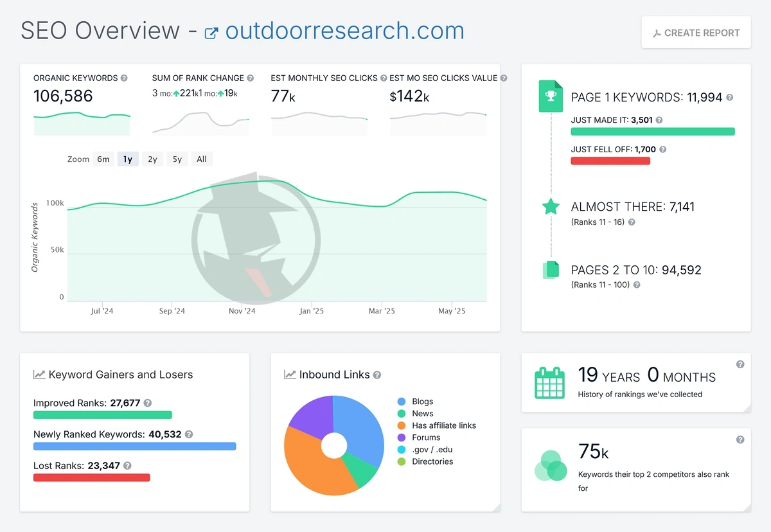
Task: Click the 77k monthly clicks figure
Action: pos(283,96)
